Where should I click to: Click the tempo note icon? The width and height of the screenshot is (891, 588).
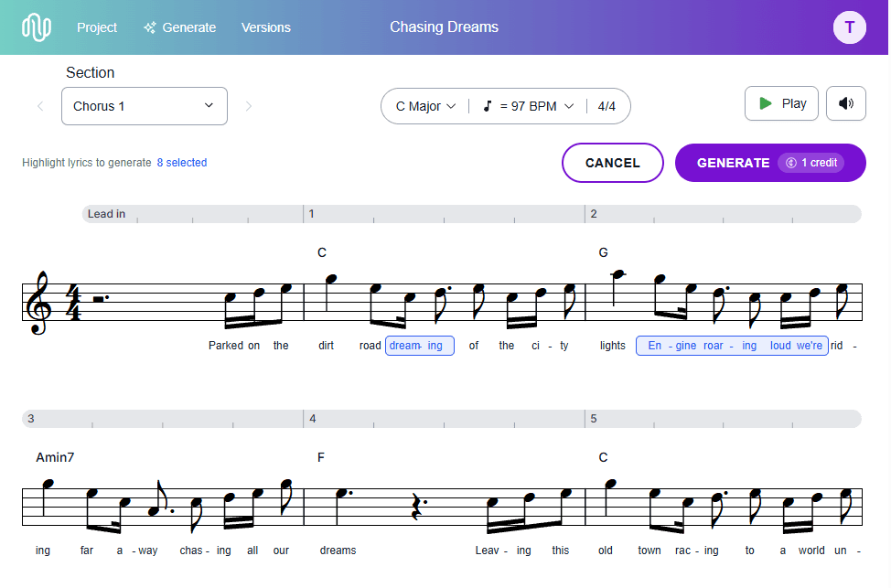coord(487,106)
